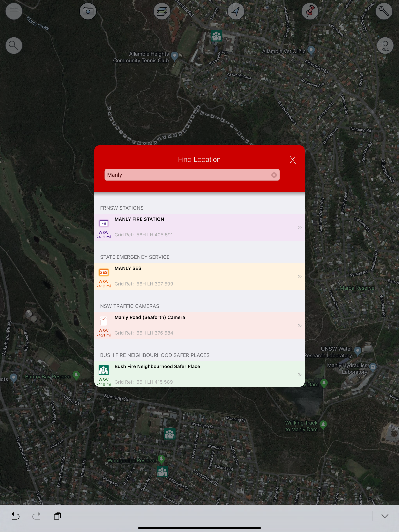The image size is (399, 532).
Task: Collapse keyboard bar with down chevron
Action: [x=385, y=516]
